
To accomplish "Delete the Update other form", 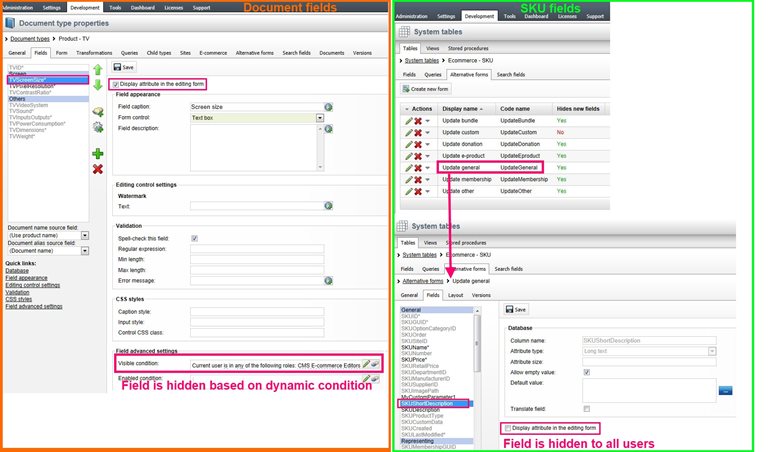I will tap(418, 192).
